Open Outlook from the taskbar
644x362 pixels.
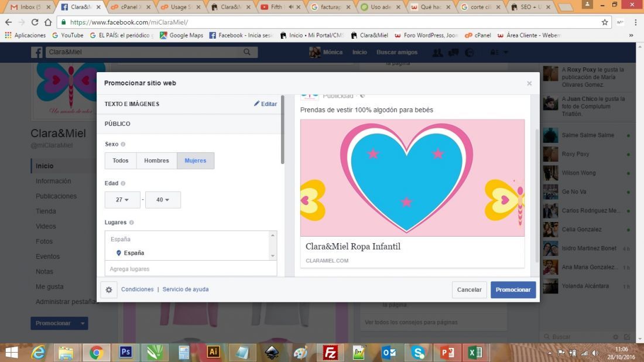tap(389, 353)
